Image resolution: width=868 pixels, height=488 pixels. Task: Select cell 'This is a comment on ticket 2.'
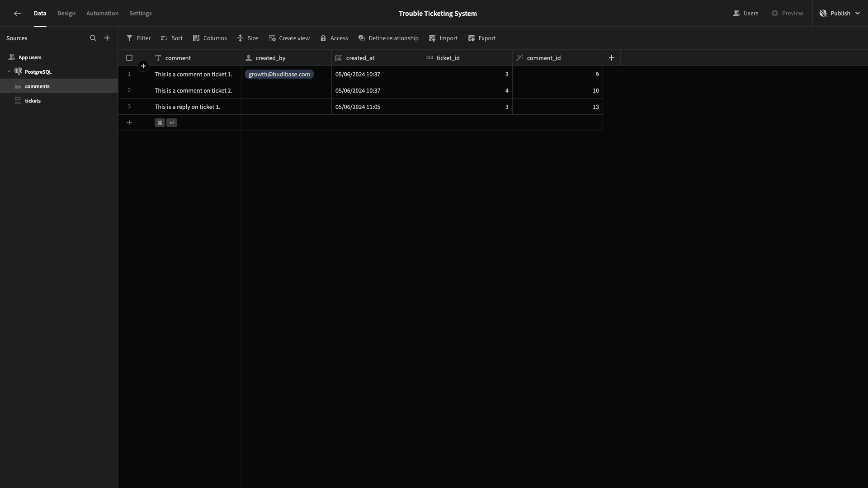pyautogui.click(x=196, y=90)
